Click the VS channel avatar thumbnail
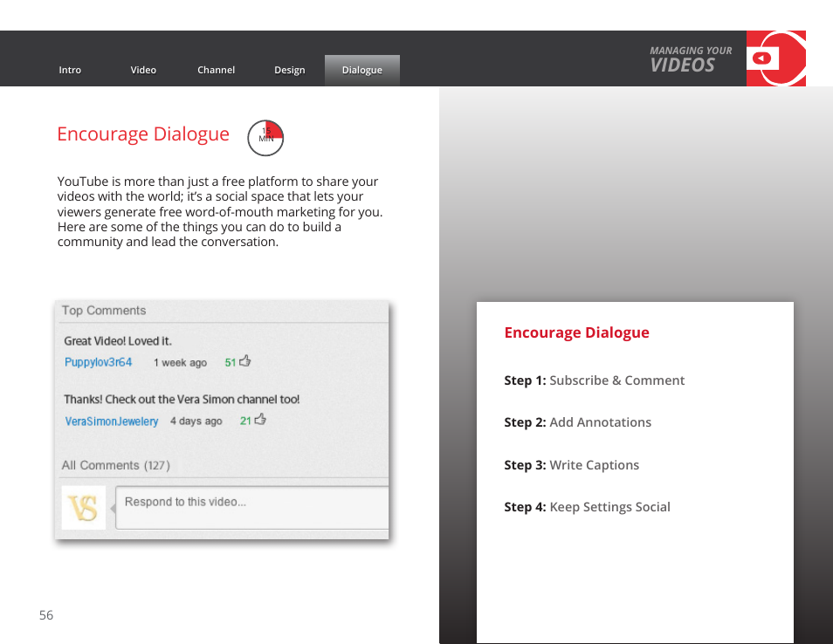This screenshot has height=644, width=833. pos(84,507)
